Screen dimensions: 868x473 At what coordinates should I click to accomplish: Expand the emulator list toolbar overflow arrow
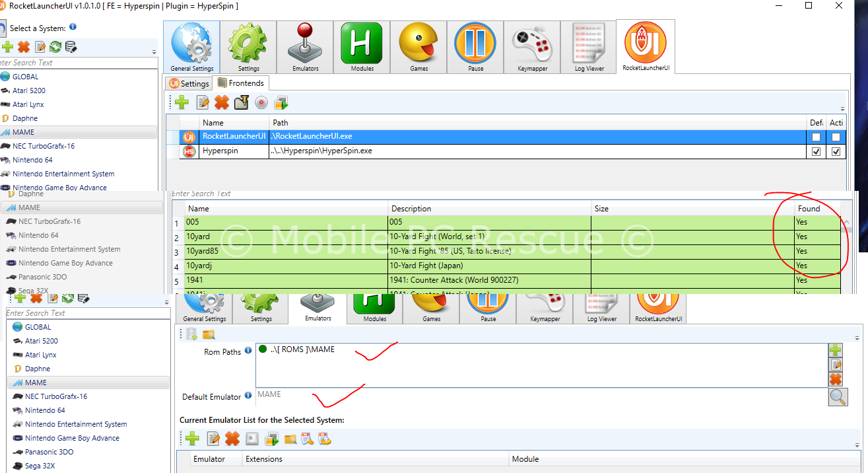coord(857,443)
